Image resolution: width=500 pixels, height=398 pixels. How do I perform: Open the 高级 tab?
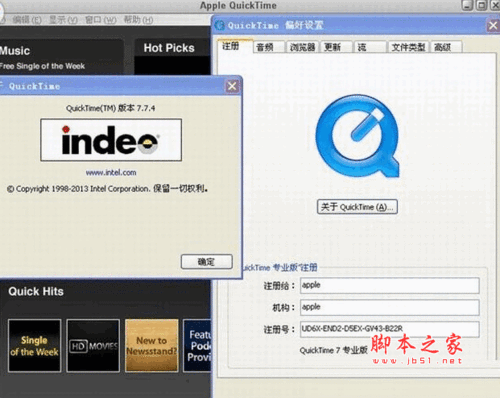[x=446, y=47]
